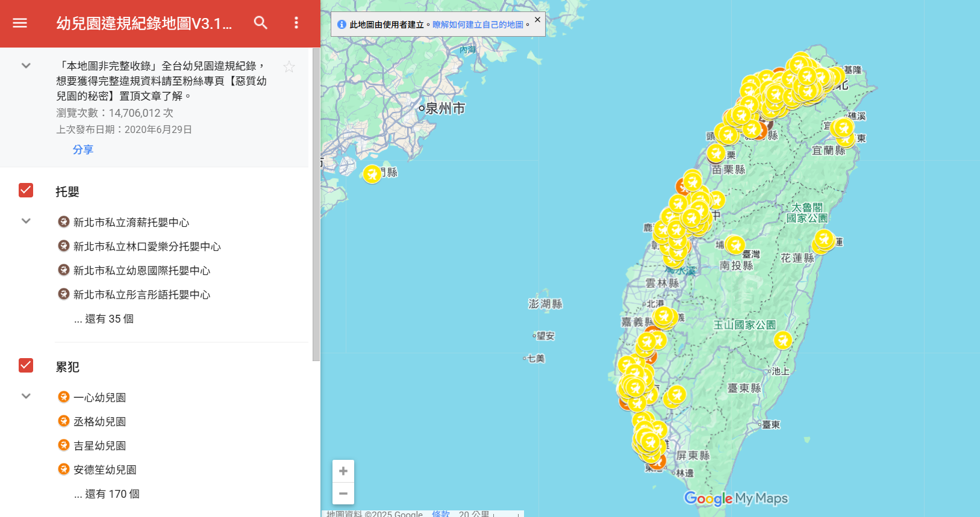Open the hamburger menu in the header

pyautogui.click(x=20, y=23)
